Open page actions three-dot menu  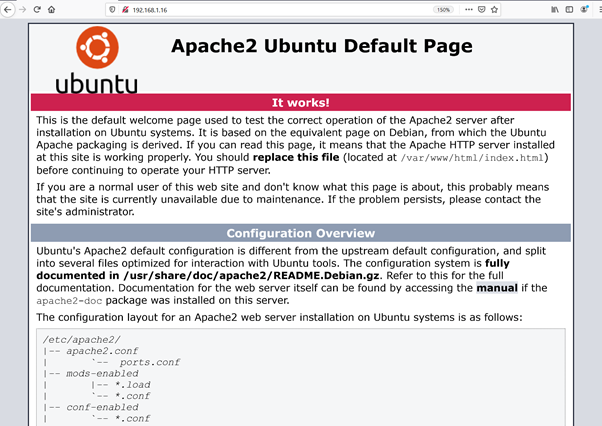tap(467, 9)
